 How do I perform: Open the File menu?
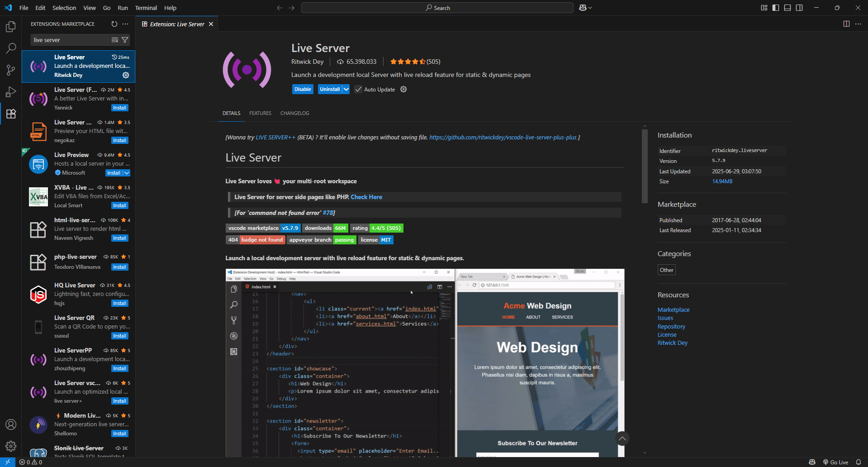(x=24, y=8)
